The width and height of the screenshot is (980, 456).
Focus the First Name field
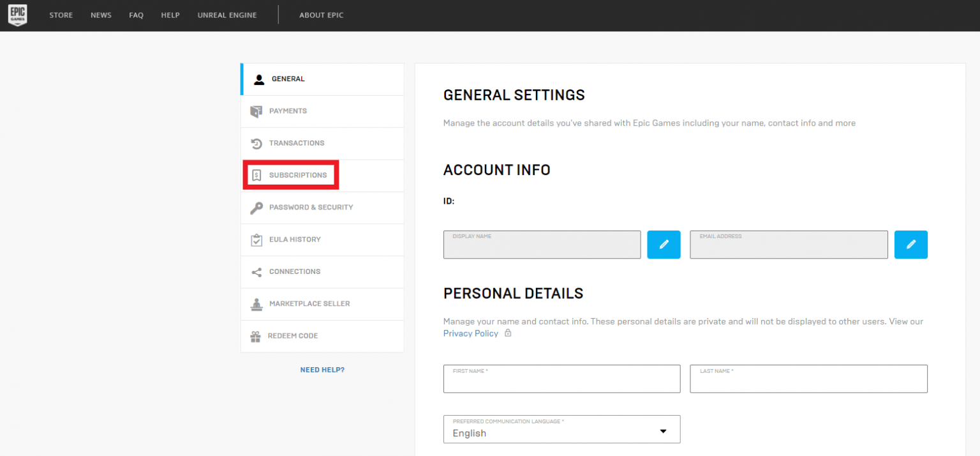[561, 379]
